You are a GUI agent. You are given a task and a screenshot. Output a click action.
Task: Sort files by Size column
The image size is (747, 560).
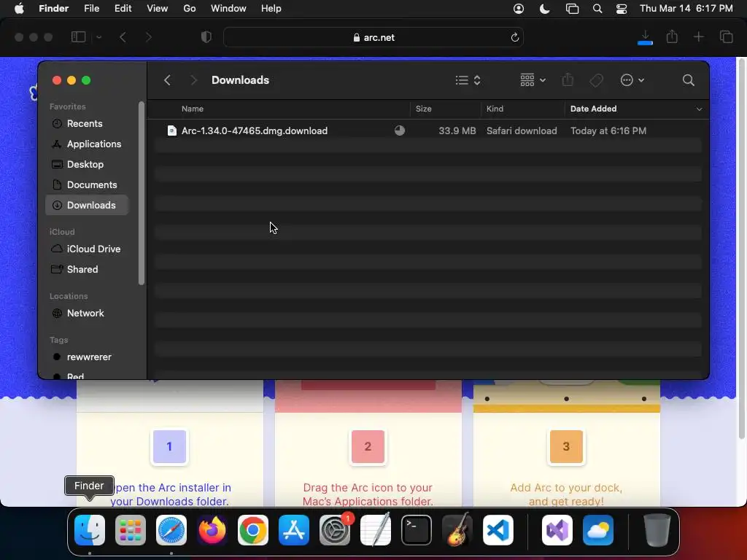[424, 109]
